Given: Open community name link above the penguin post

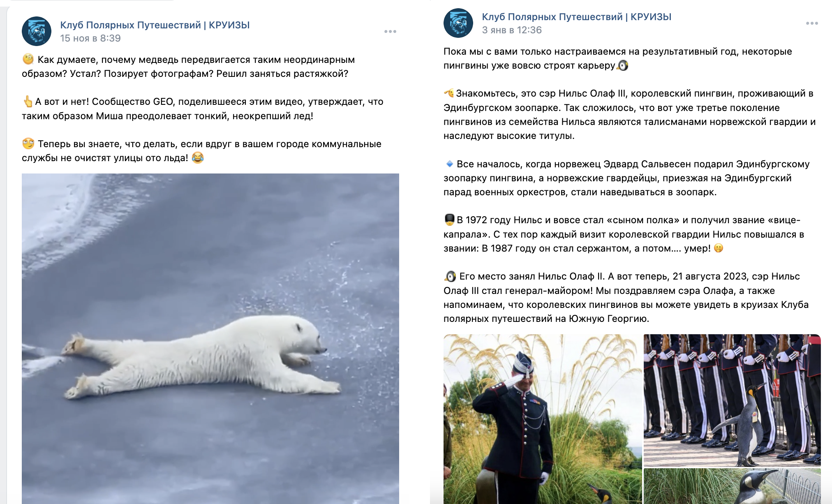Looking at the screenshot, I should 577,17.
